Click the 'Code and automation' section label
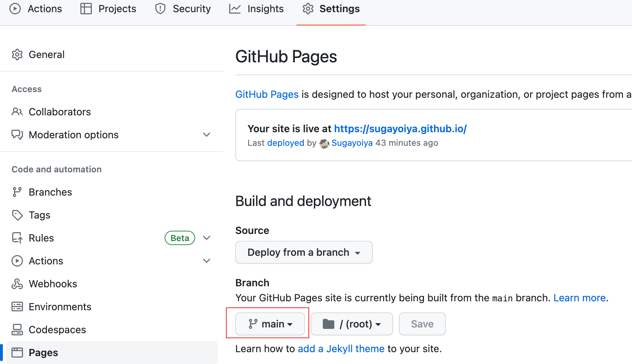This screenshot has height=364, width=632. (x=57, y=169)
